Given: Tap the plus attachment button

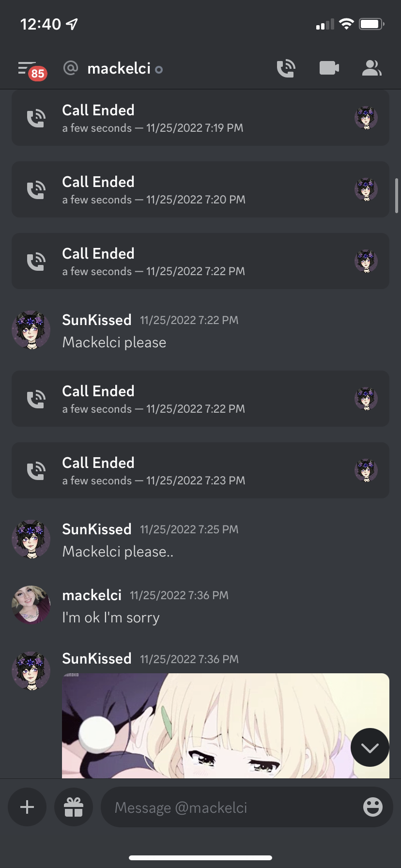Looking at the screenshot, I should (x=27, y=807).
